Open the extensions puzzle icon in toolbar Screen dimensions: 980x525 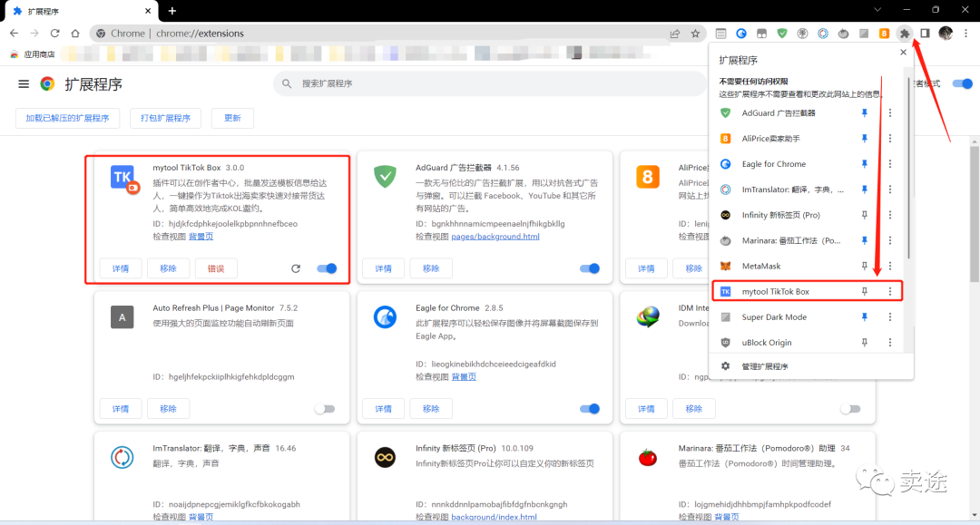[905, 34]
